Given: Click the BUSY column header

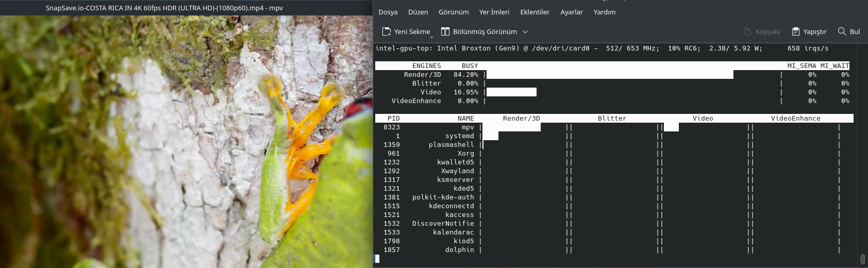Looking at the screenshot, I should pyautogui.click(x=470, y=66).
